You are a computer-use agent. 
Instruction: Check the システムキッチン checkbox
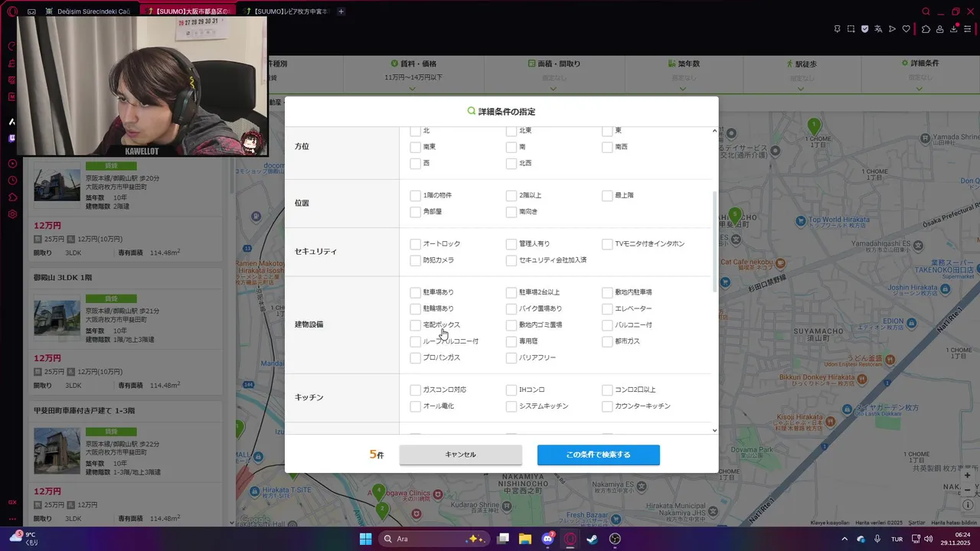click(x=511, y=406)
